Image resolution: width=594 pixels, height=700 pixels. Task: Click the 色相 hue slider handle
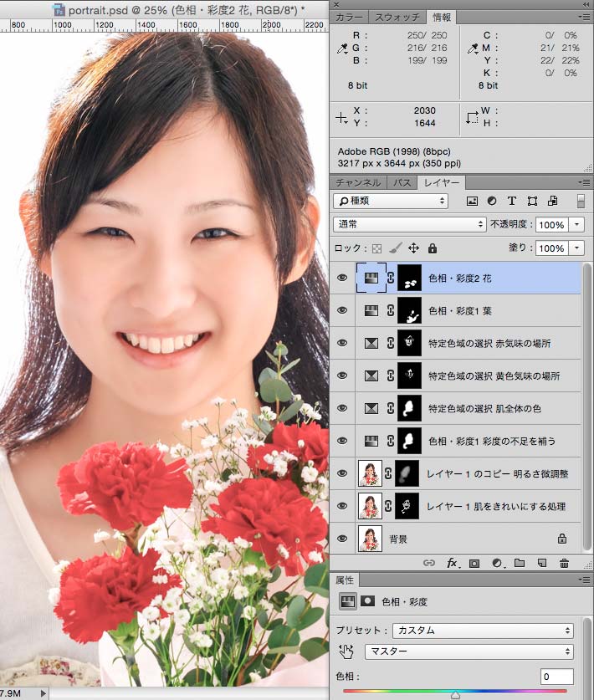[x=455, y=693]
